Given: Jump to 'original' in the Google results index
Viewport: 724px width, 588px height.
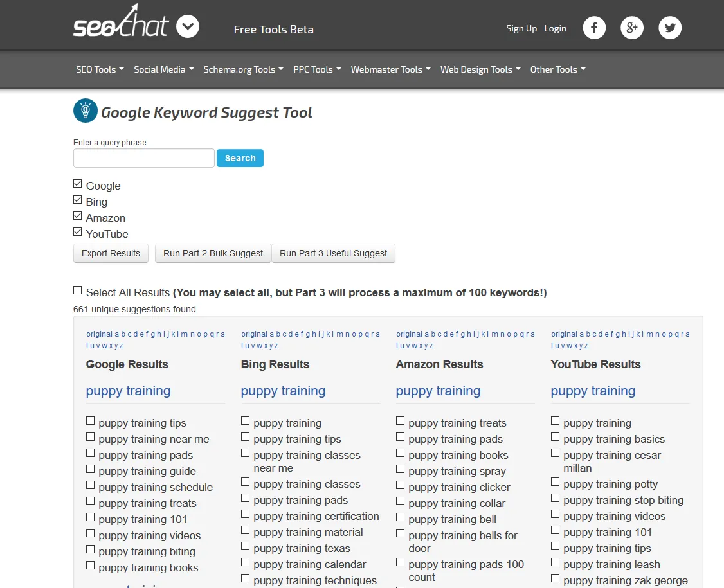Looking at the screenshot, I should tap(99, 334).
